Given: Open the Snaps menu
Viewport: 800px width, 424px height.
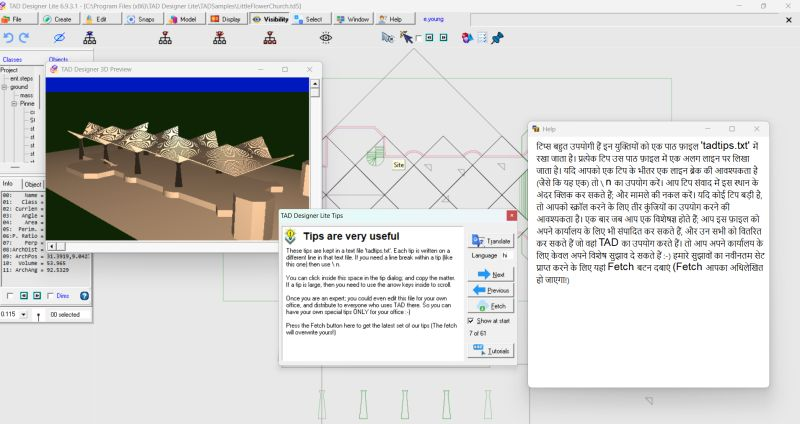Looking at the screenshot, I should (x=143, y=19).
